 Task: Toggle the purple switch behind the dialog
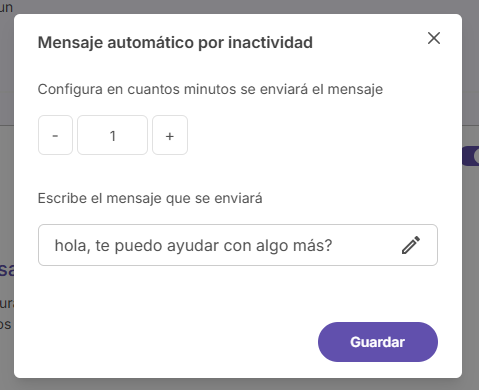point(471,156)
